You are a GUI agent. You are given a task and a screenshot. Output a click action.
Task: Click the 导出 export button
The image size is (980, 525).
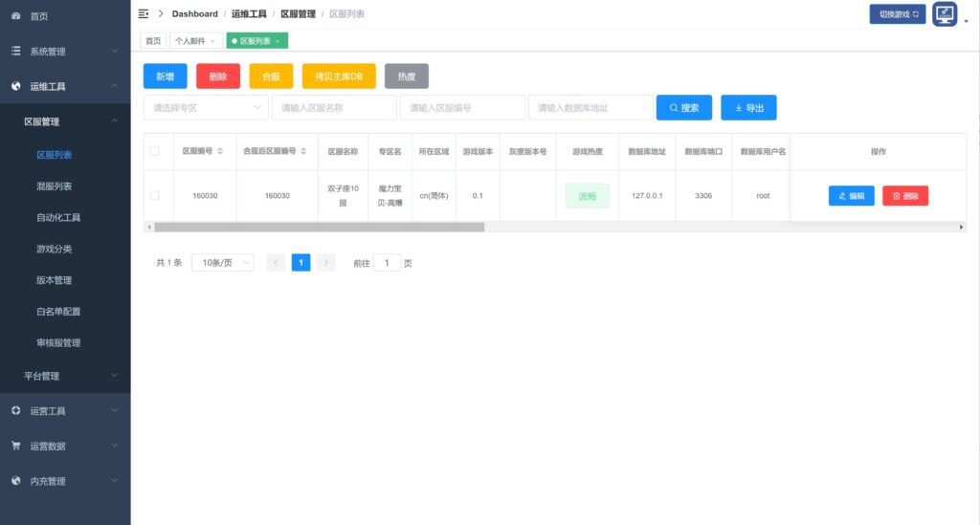pyautogui.click(x=748, y=107)
